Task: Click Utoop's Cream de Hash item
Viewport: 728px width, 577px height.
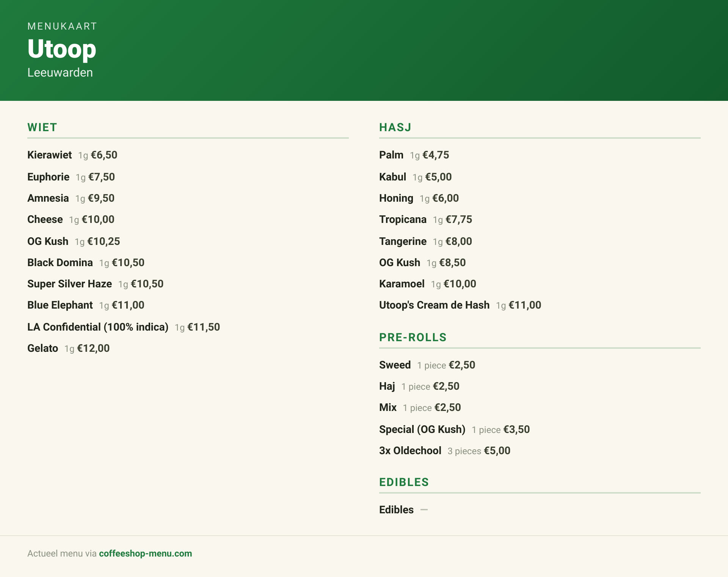Action: point(434,305)
